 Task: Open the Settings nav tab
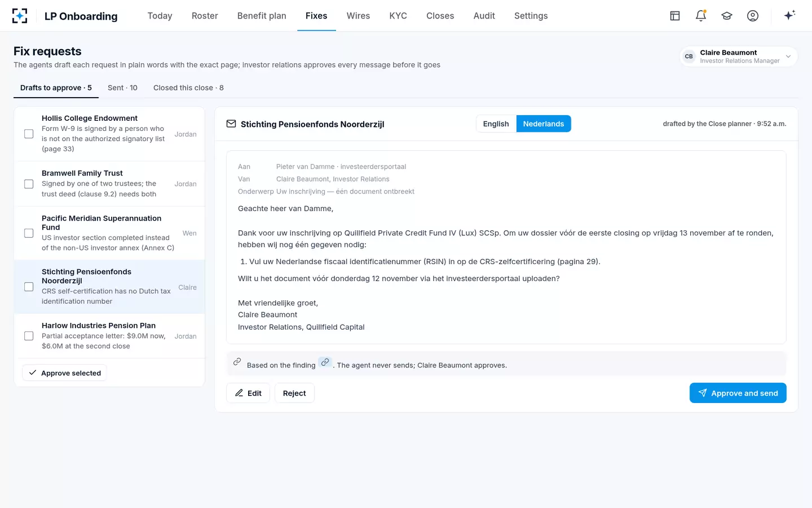531,16
